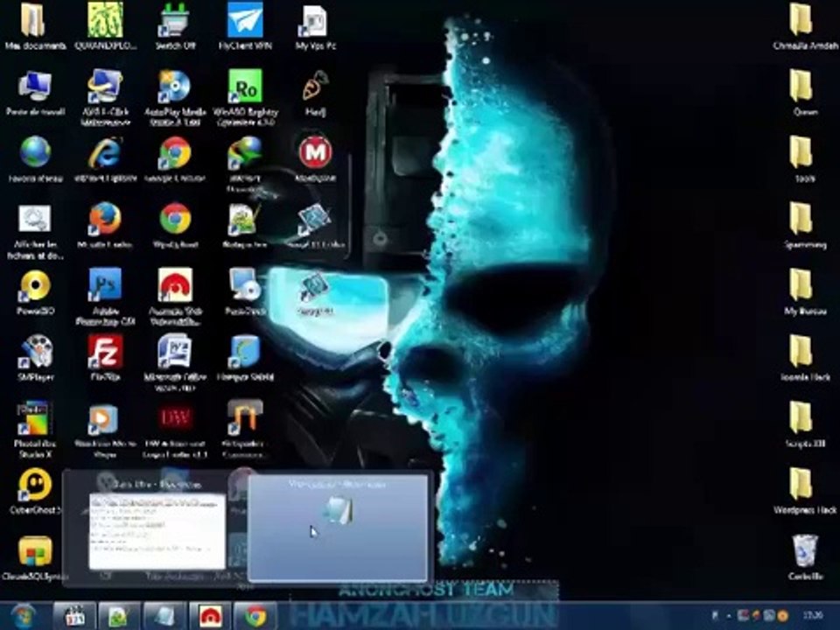Image resolution: width=840 pixels, height=630 pixels.
Task: Open the PhotoFiltre Studio X shortcut
Action: coord(35,419)
